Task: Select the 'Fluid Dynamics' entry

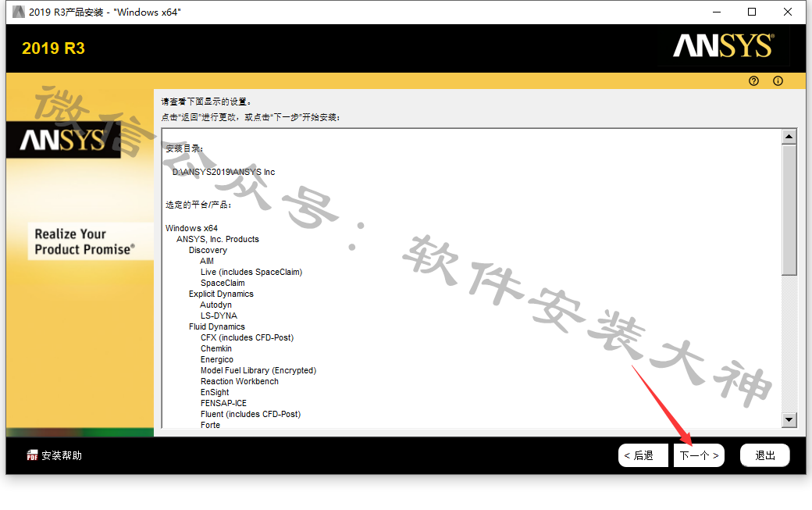Action: 217,326
